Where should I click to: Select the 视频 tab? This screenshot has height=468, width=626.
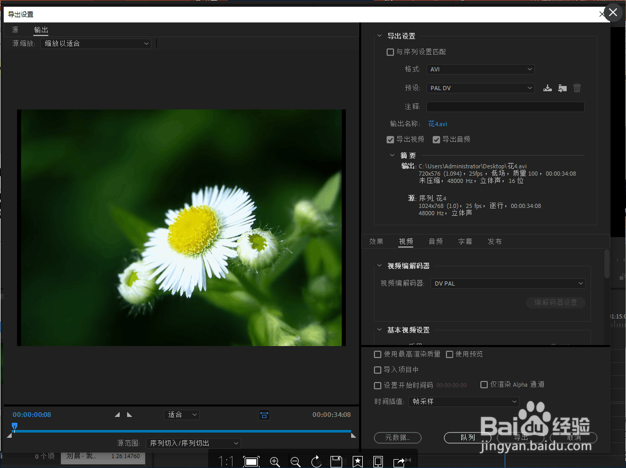tap(406, 241)
